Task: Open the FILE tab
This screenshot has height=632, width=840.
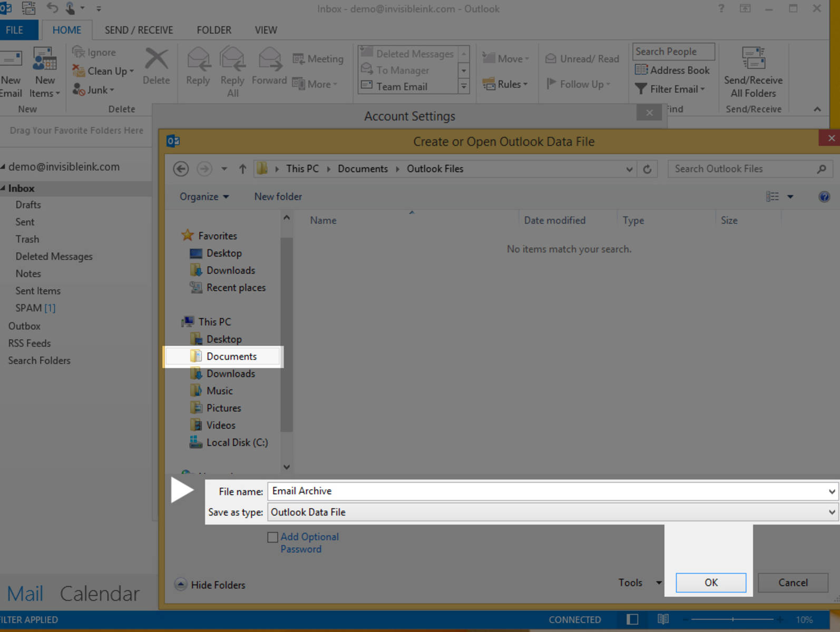Action: [14, 30]
